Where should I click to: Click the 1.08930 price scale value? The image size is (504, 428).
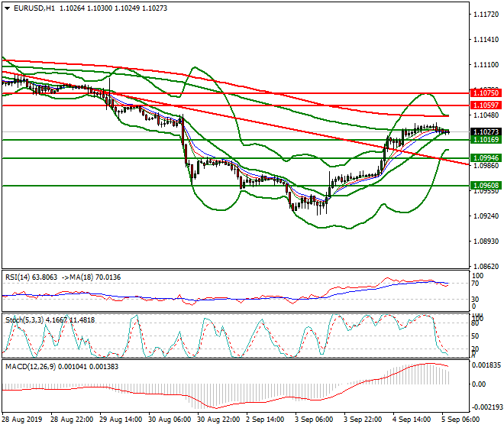coord(486,242)
